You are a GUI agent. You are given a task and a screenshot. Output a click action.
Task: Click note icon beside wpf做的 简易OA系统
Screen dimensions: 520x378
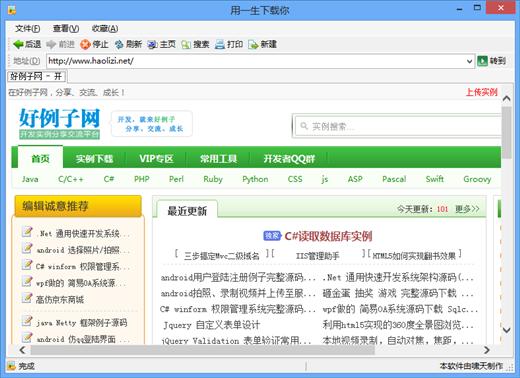pos(27,281)
